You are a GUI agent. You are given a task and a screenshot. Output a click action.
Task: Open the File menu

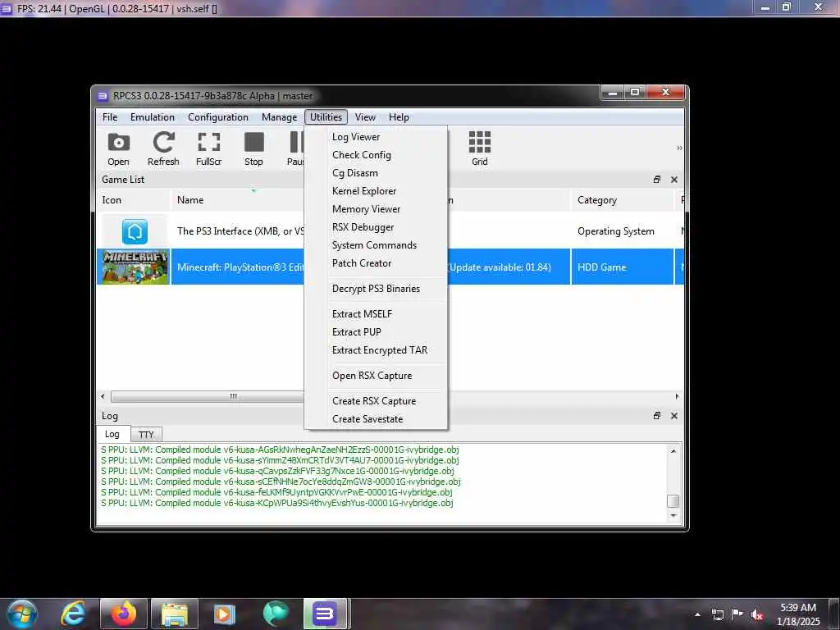(x=110, y=117)
